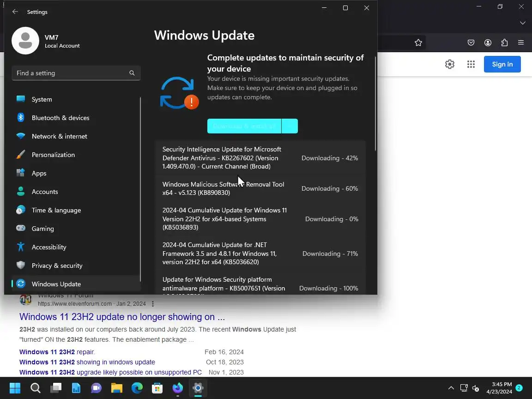
Task: Click the Sign in button
Action: pyautogui.click(x=502, y=64)
